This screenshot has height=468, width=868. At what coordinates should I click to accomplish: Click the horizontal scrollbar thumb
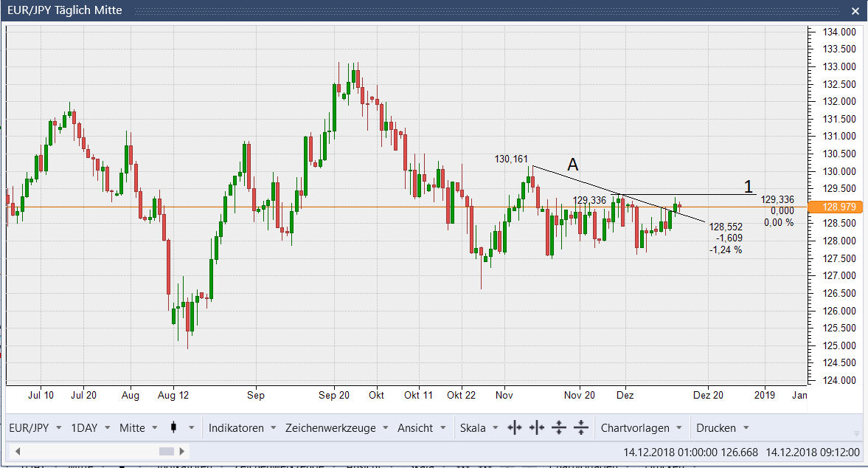167,451
